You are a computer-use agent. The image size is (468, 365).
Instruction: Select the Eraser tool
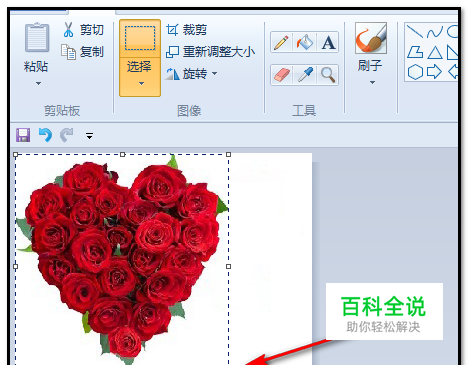pyautogui.click(x=282, y=75)
